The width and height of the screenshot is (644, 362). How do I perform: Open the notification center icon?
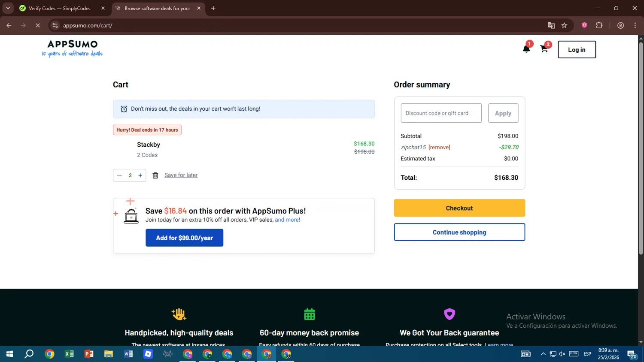(632, 354)
